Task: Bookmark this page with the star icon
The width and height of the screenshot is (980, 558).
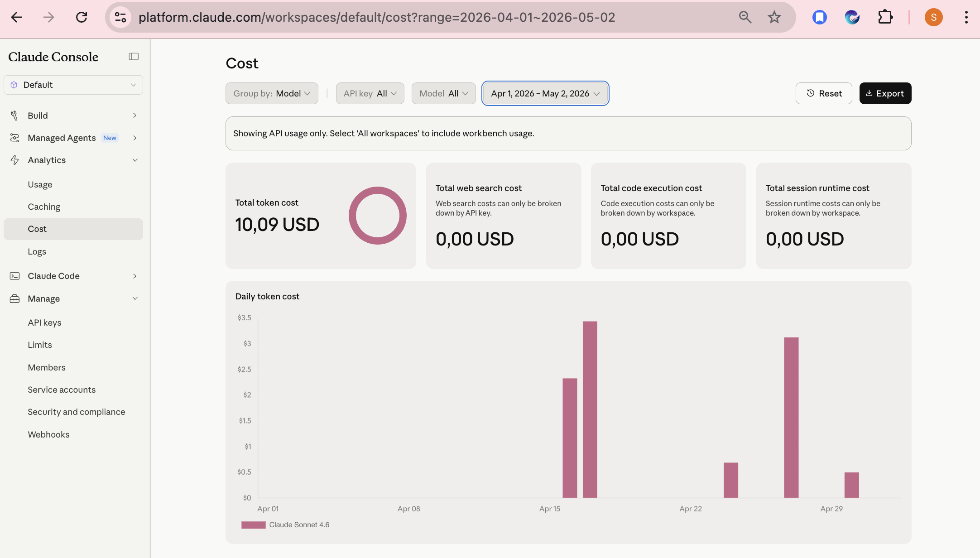Action: 774,17
